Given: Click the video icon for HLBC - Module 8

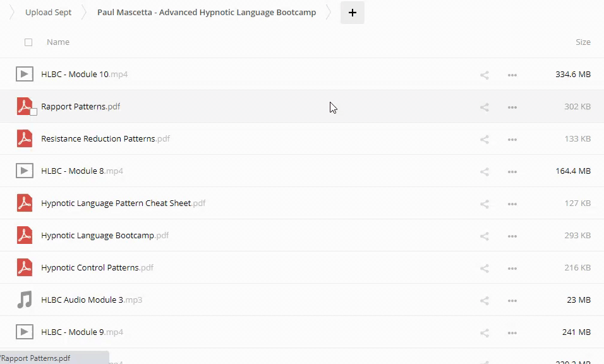Looking at the screenshot, I should click(x=25, y=171).
